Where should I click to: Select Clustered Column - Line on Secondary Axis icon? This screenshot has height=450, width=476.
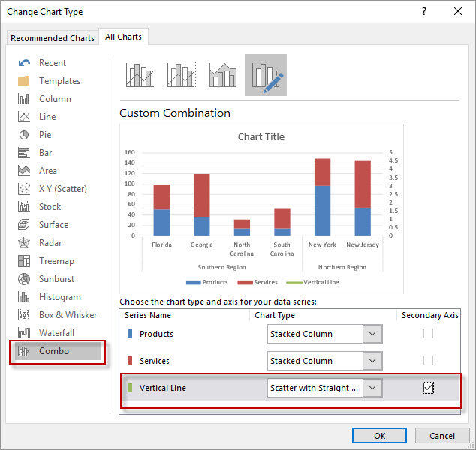coord(182,74)
